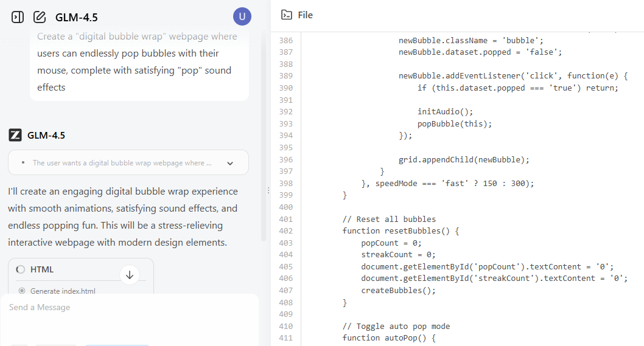The width and height of the screenshot is (644, 346).
Task: Select the Generate index.html step indicator
Action: (x=22, y=291)
